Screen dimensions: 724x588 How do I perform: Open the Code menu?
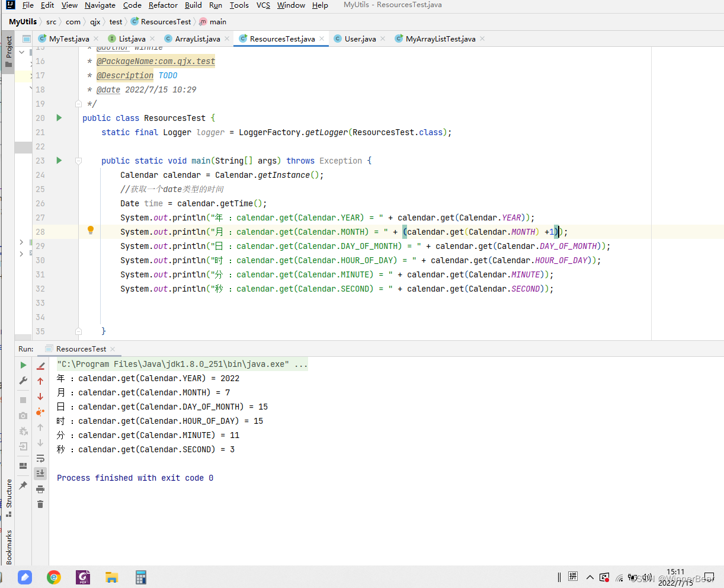pyautogui.click(x=132, y=5)
